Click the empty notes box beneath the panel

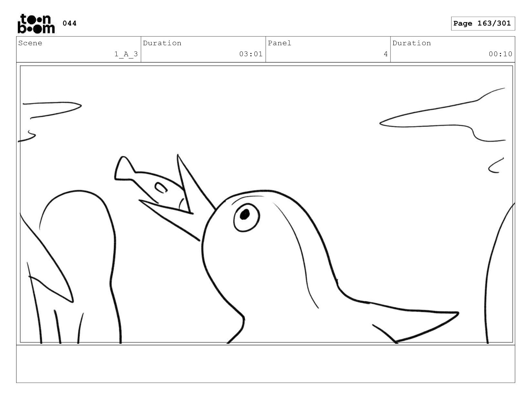(x=266, y=364)
